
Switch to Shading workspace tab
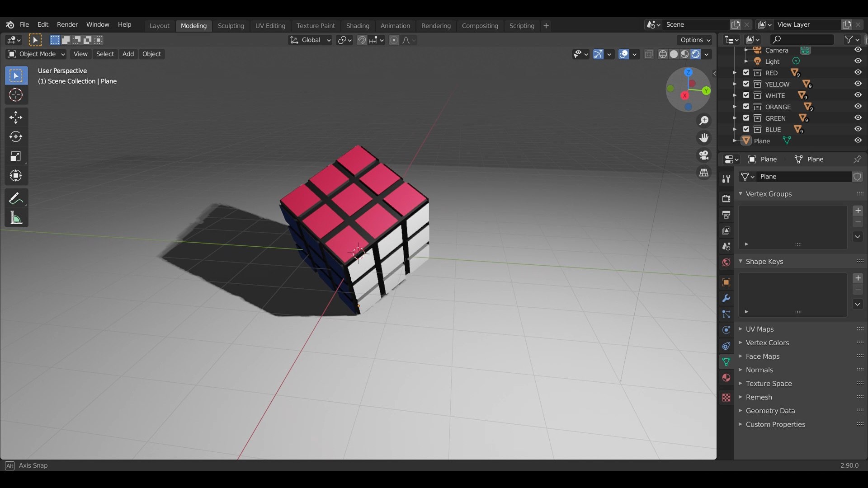(x=358, y=26)
